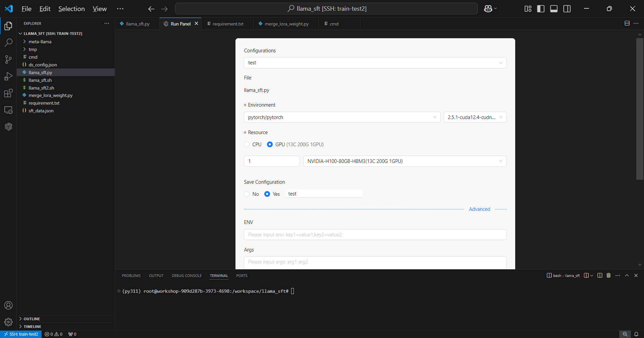Open the Search view in activity bar
Image resolution: width=644 pixels, height=338 pixels.
[x=8, y=43]
